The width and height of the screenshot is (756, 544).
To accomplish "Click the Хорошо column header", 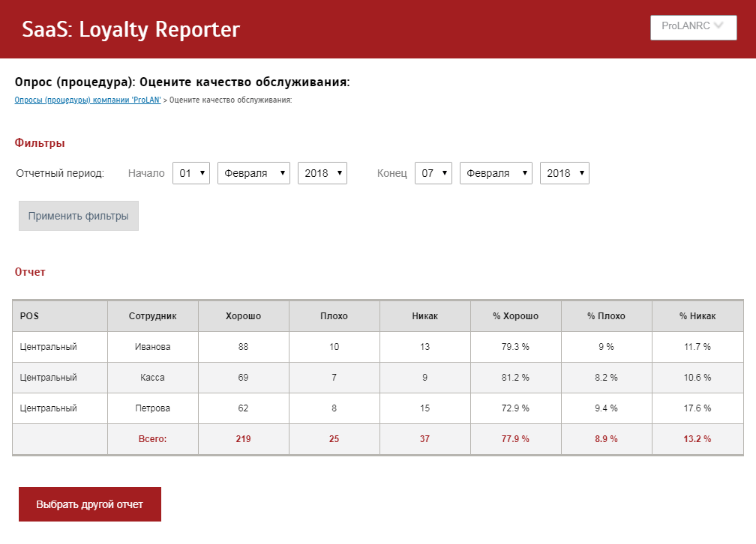I will [x=244, y=316].
